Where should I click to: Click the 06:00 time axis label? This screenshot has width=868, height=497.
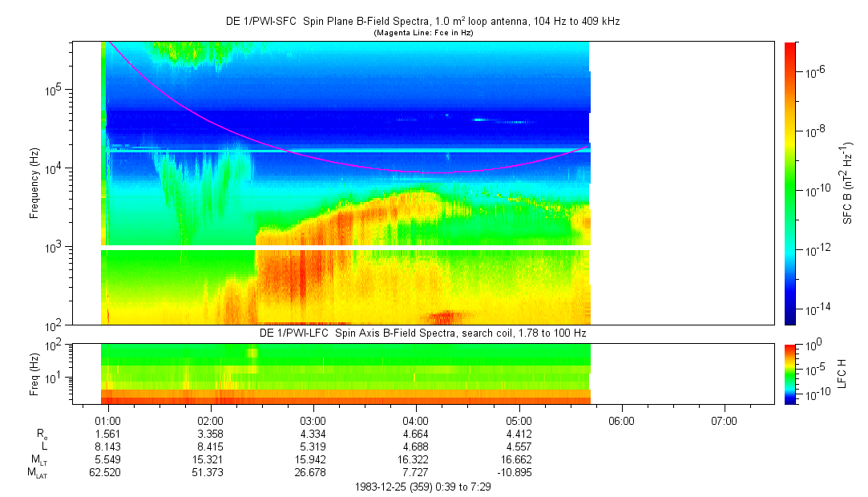(x=621, y=420)
